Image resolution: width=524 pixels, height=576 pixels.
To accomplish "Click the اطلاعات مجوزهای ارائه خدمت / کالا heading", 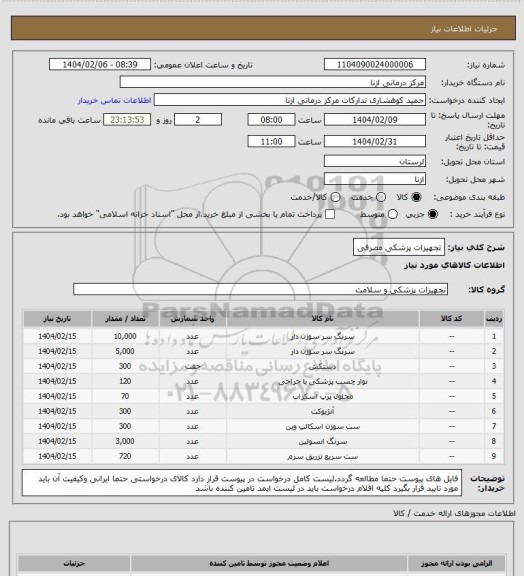I will click(x=454, y=513).
